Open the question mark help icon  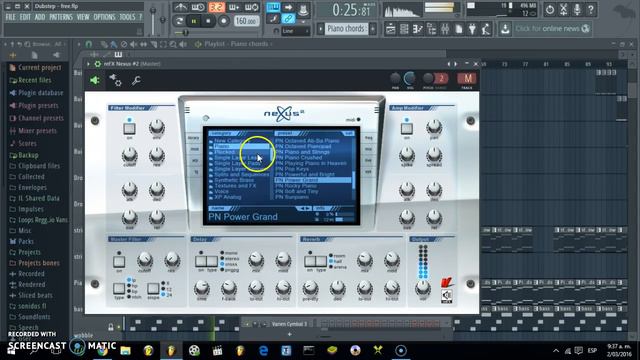(591, 9)
